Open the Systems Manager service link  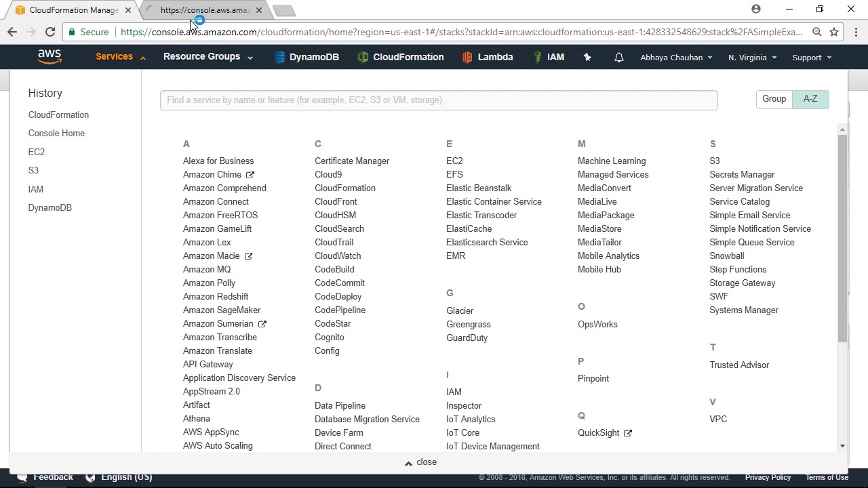tap(744, 310)
